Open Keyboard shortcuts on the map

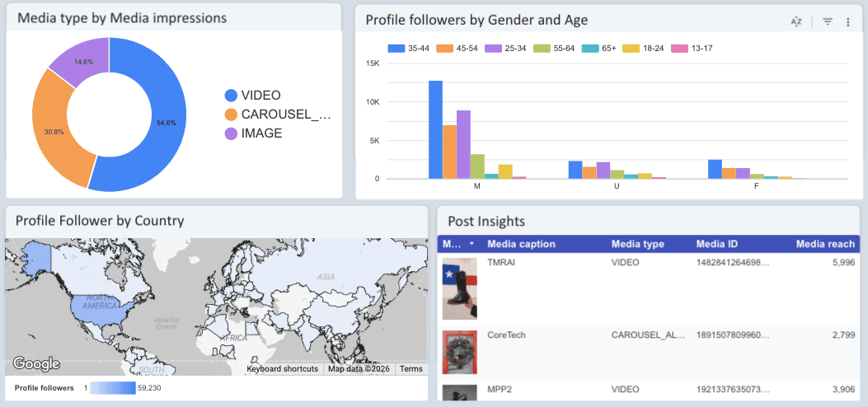point(282,369)
